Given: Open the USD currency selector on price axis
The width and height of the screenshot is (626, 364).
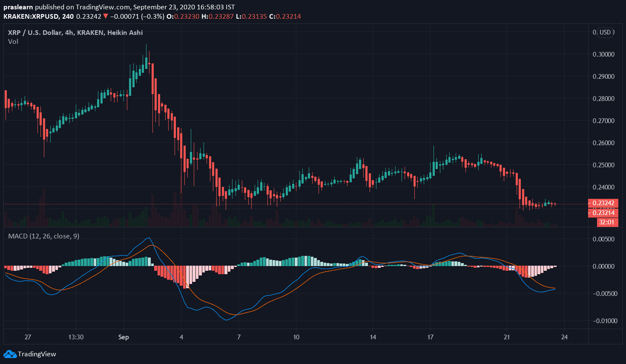Looking at the screenshot, I should 605,32.
